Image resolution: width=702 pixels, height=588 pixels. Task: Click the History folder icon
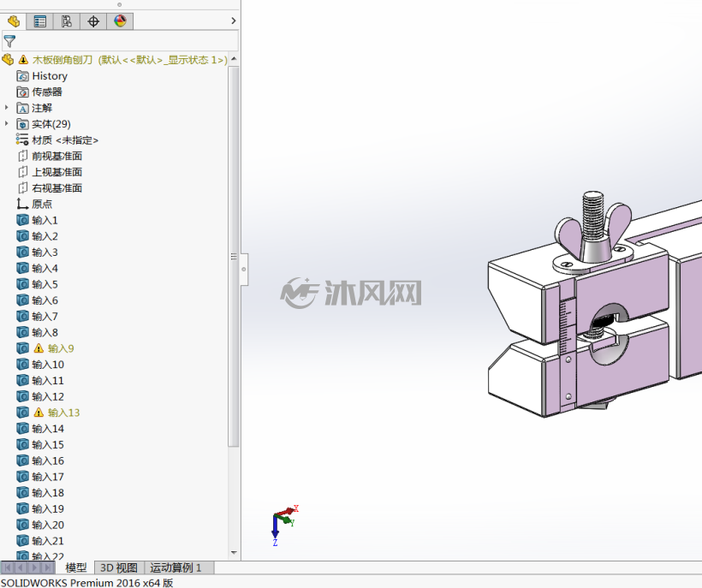coord(22,76)
